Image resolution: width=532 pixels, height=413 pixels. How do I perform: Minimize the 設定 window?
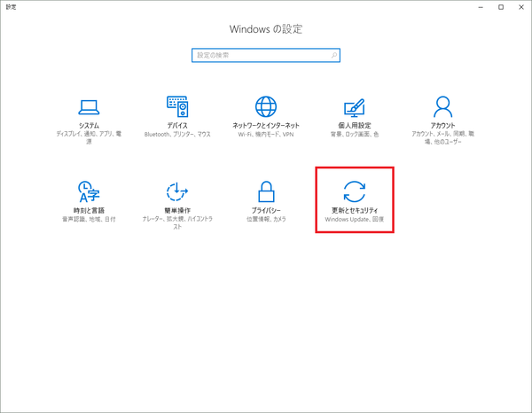(x=481, y=7)
